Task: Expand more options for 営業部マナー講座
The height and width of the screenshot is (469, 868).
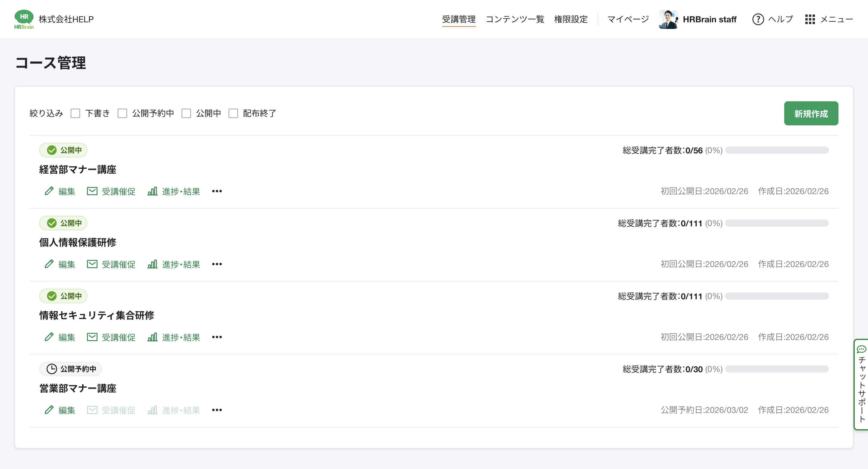Action: [x=217, y=410]
